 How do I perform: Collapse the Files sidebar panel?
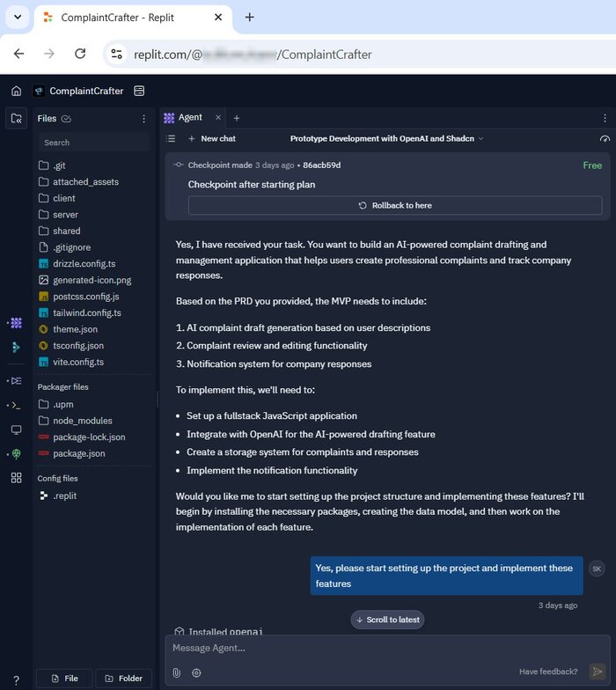(16, 119)
